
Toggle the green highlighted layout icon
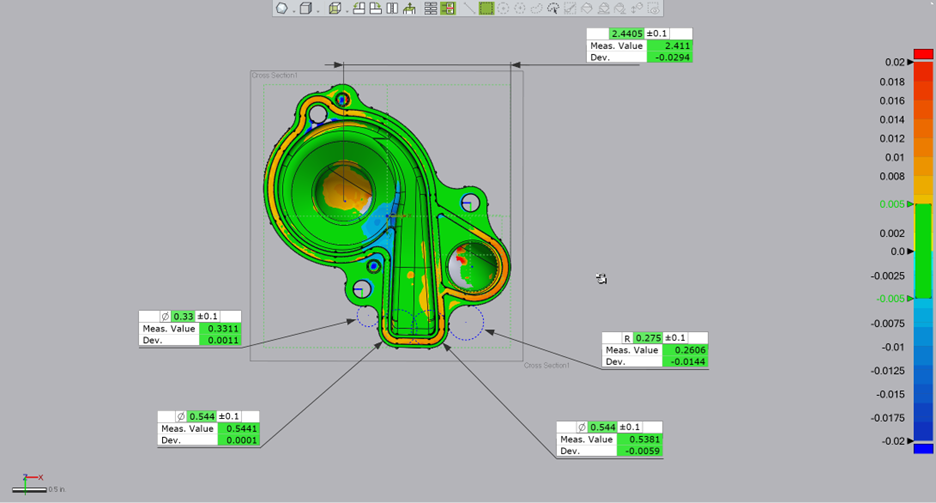(448, 8)
